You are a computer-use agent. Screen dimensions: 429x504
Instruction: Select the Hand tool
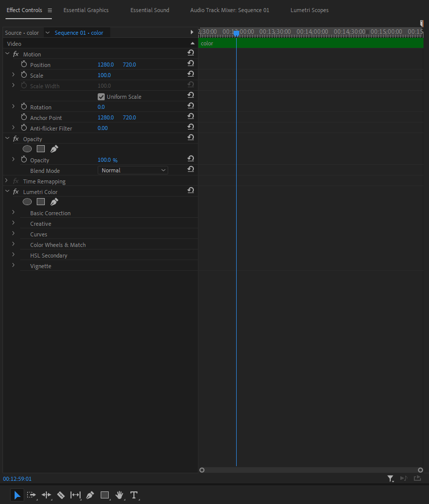click(x=119, y=495)
